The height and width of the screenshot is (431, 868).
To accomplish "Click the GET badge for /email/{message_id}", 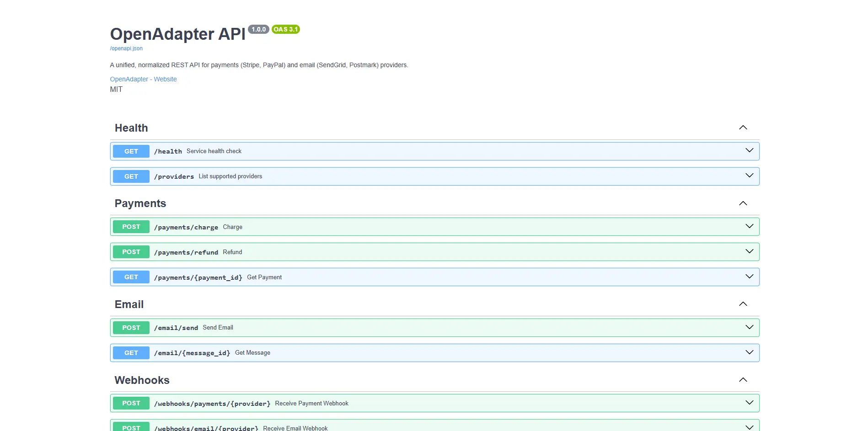I will pos(131,353).
